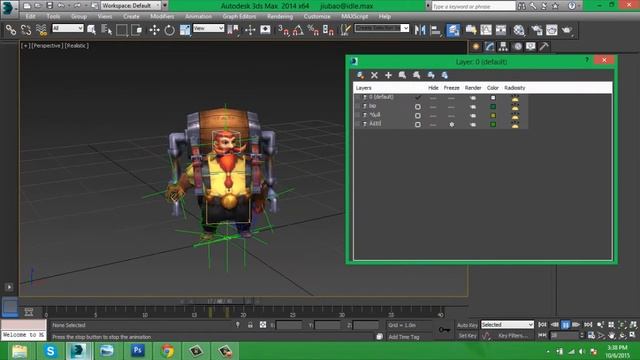Select the Select Object tool
The width and height of the screenshot is (640, 360).
click(x=91, y=30)
